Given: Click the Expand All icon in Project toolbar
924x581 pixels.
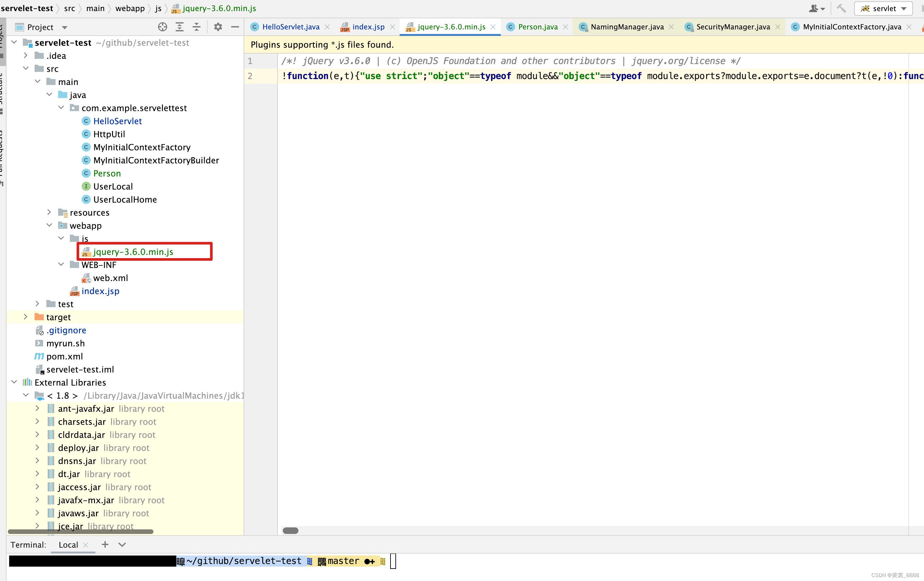Looking at the screenshot, I should click(x=180, y=27).
